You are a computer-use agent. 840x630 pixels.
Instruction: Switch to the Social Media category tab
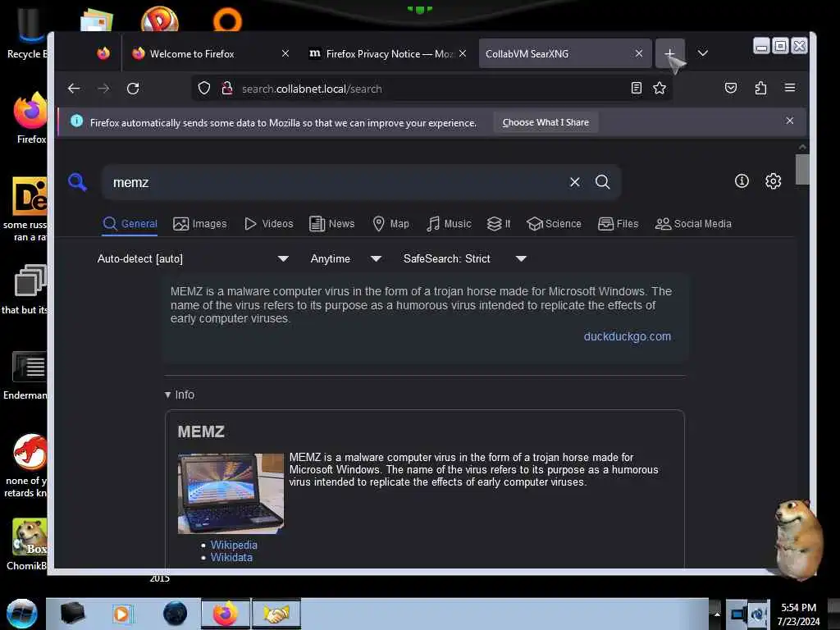click(x=693, y=224)
